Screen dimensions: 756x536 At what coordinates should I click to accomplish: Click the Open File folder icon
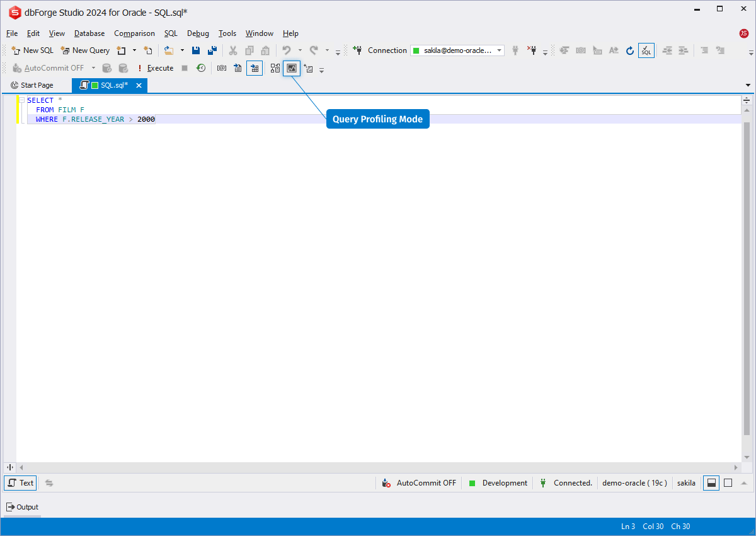169,50
